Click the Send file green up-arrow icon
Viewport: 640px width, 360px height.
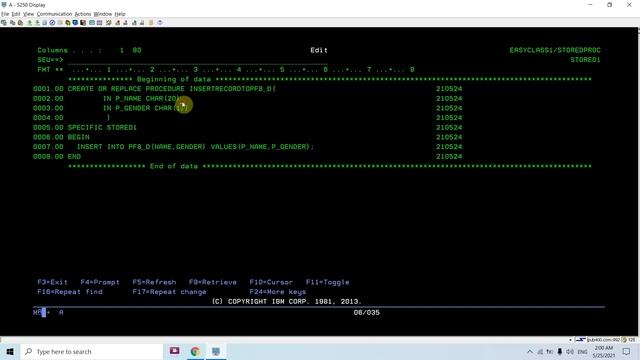point(29,22)
